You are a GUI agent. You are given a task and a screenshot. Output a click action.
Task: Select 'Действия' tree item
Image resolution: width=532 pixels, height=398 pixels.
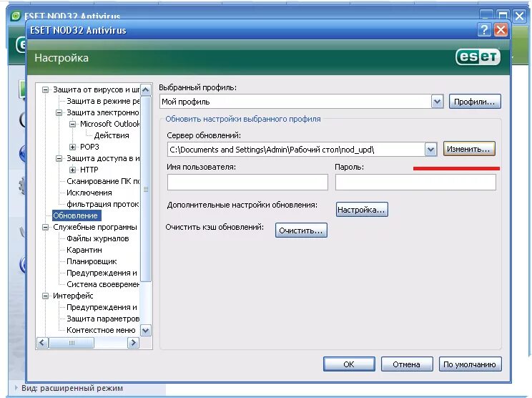[112, 135]
